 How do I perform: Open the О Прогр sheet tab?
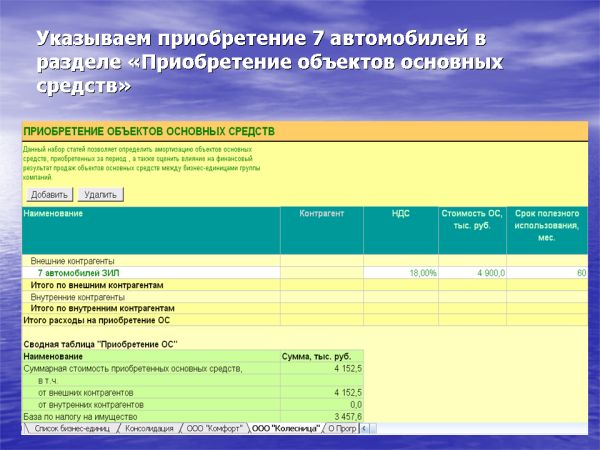(x=342, y=429)
